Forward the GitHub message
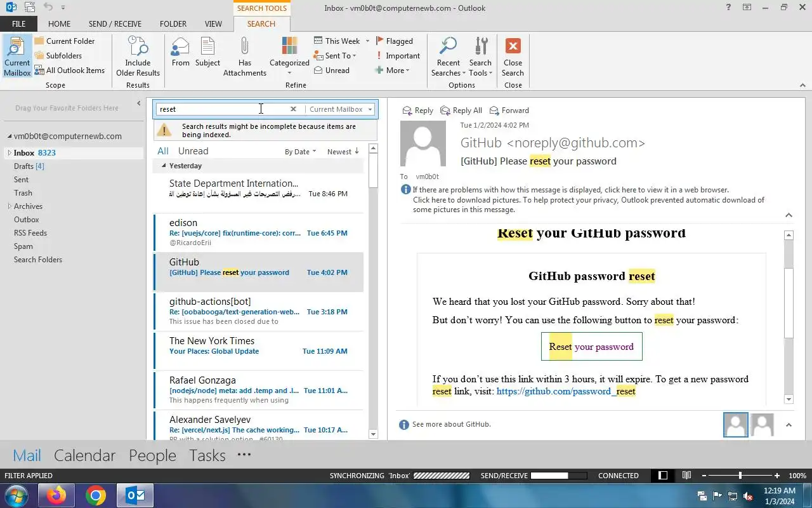812x508 pixels. point(509,110)
